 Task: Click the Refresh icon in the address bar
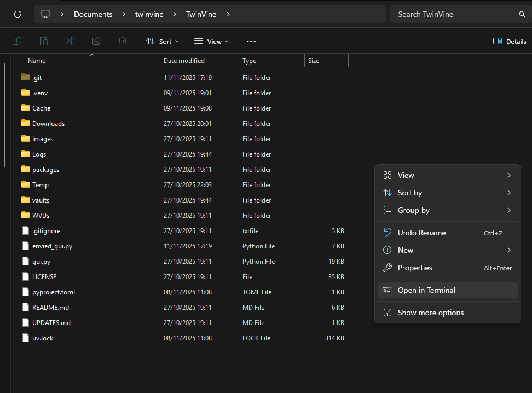(18, 14)
